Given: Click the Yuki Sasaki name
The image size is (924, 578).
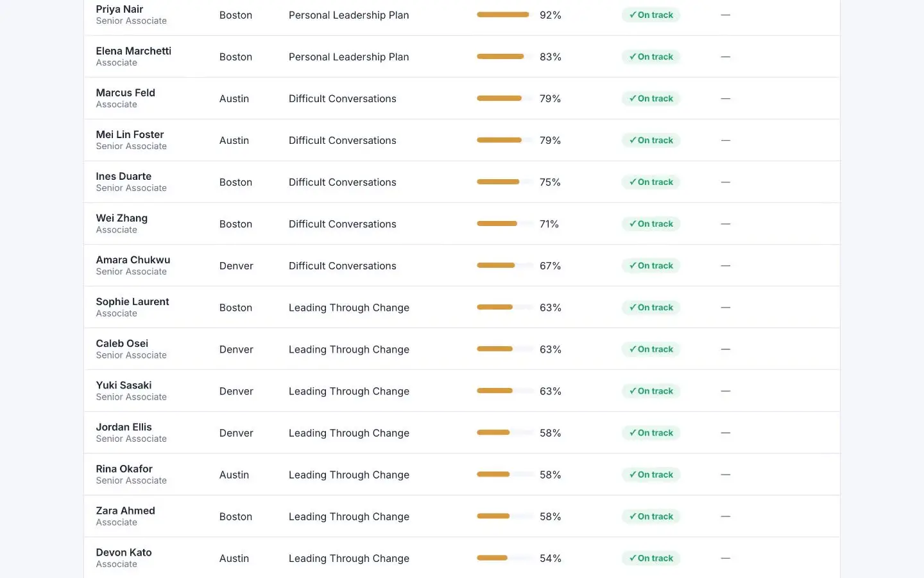Looking at the screenshot, I should tap(124, 385).
